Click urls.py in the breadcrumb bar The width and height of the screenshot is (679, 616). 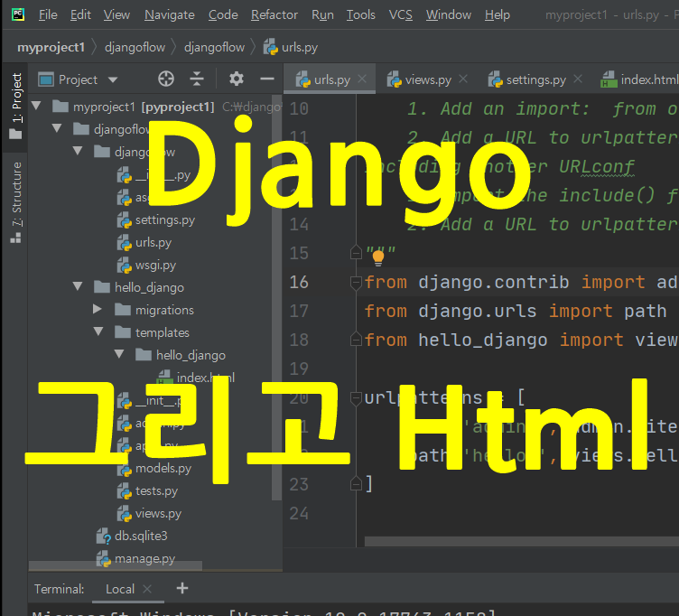[291, 47]
